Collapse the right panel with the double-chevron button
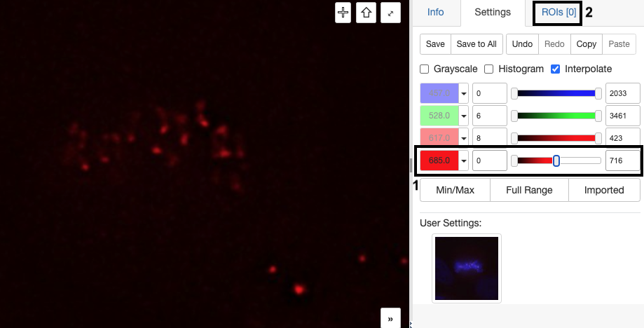Screen dimensions: 644x328 (390, 319)
